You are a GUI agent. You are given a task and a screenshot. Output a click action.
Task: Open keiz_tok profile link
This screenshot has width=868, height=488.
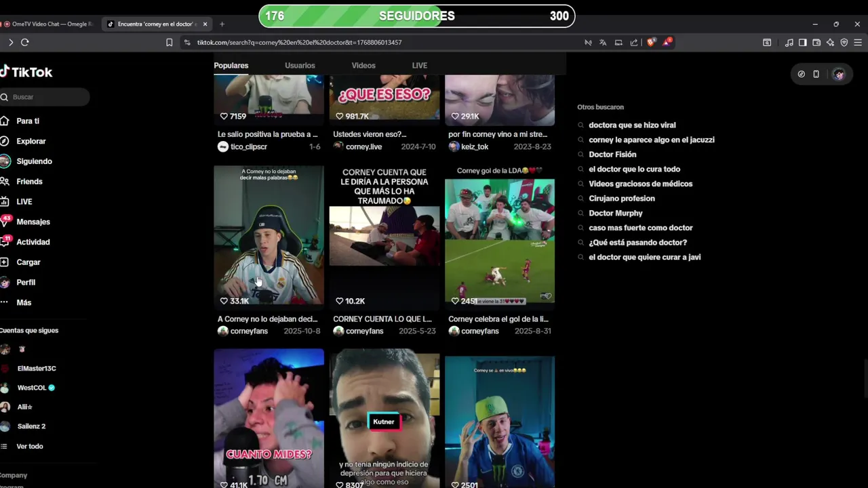click(x=474, y=146)
